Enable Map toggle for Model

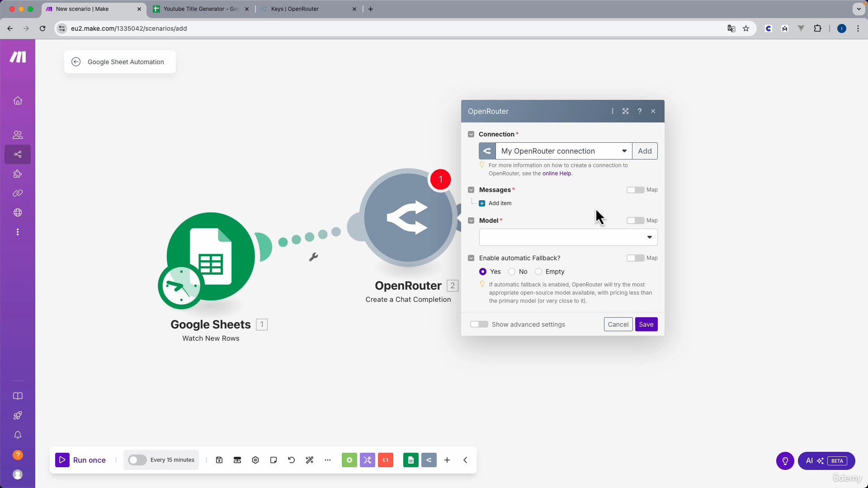coord(635,221)
